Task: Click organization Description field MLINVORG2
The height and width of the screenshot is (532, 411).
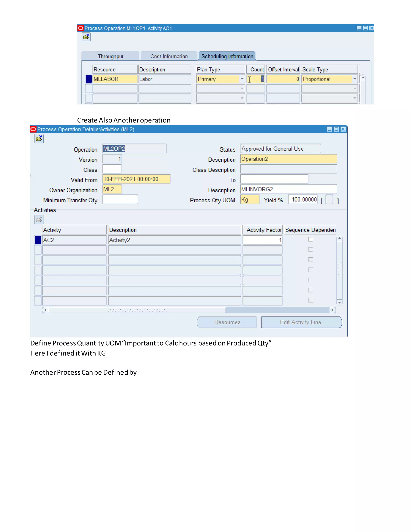Action: [x=289, y=189]
